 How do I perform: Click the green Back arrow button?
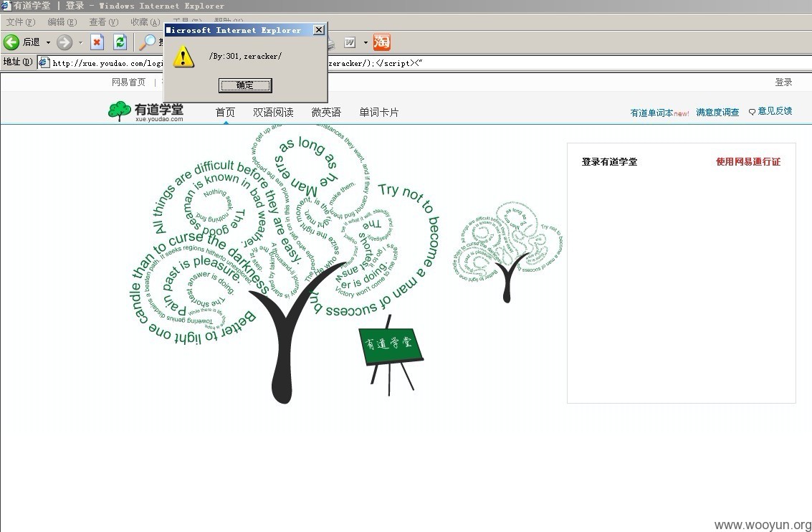click(11, 42)
